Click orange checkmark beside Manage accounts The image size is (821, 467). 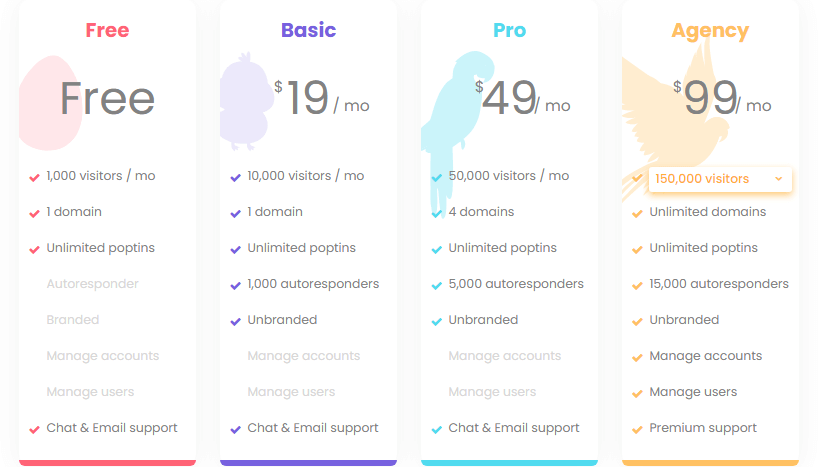[637, 358]
